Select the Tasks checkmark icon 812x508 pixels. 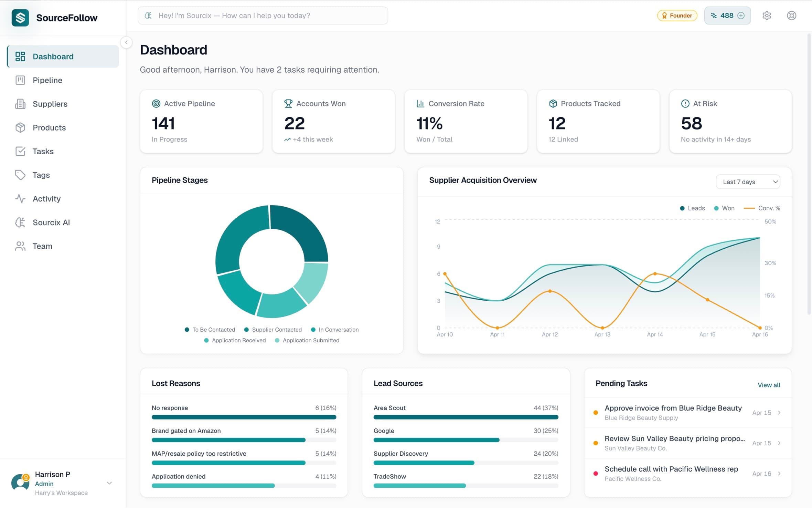(20, 151)
